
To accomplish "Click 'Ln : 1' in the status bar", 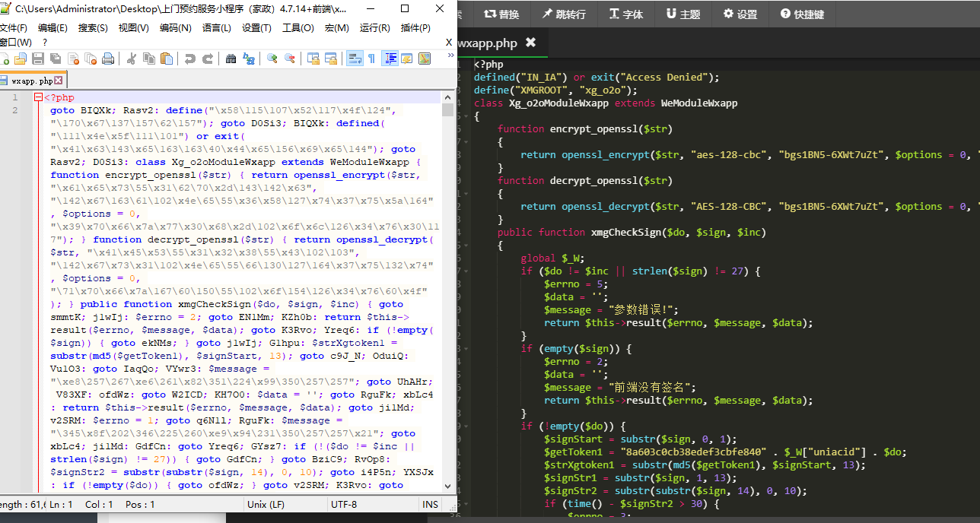I will point(60,504).
